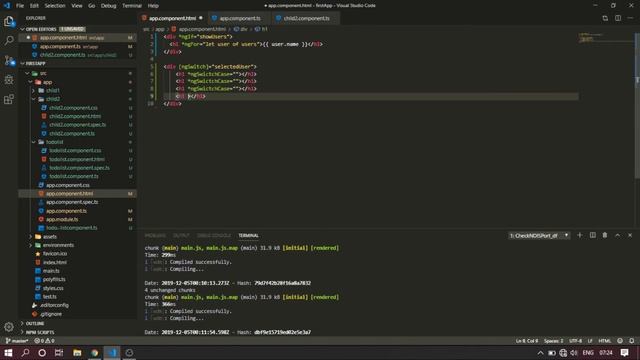This screenshot has width=640, height=360.
Task: Open Task View on the taskbar
Action: 59,353
